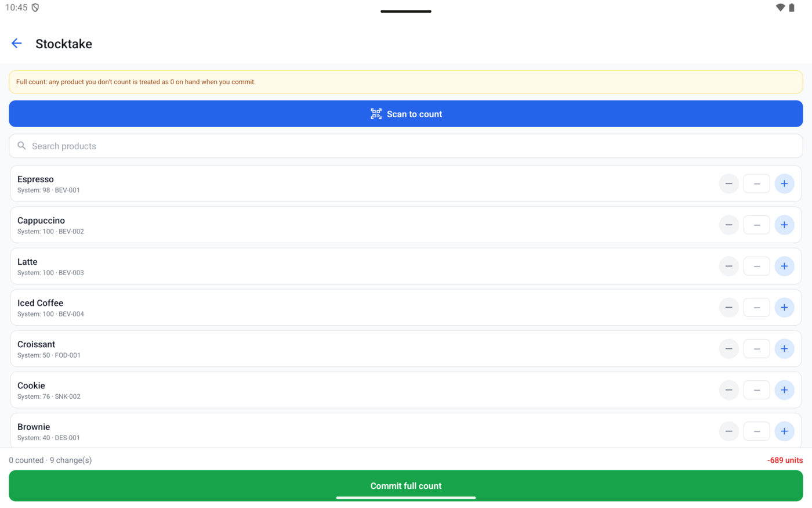The image size is (812, 508).
Task: Tap the shield icon in status bar
Action: coord(35,8)
